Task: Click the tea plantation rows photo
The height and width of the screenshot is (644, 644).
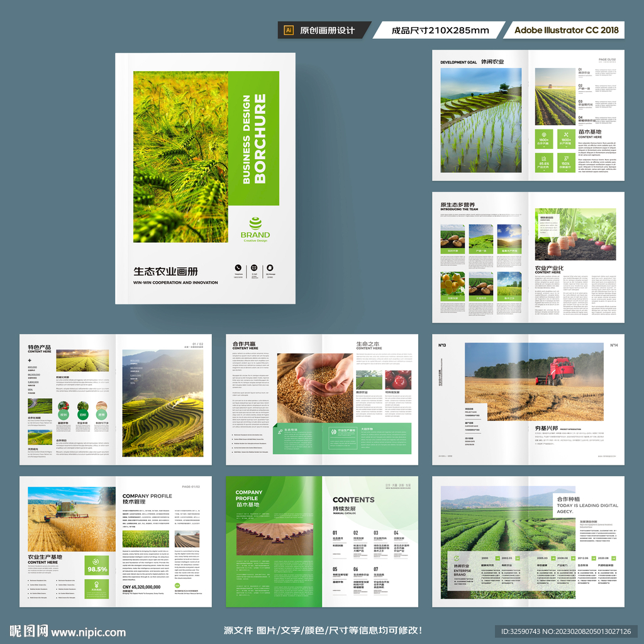Action: 508,543
